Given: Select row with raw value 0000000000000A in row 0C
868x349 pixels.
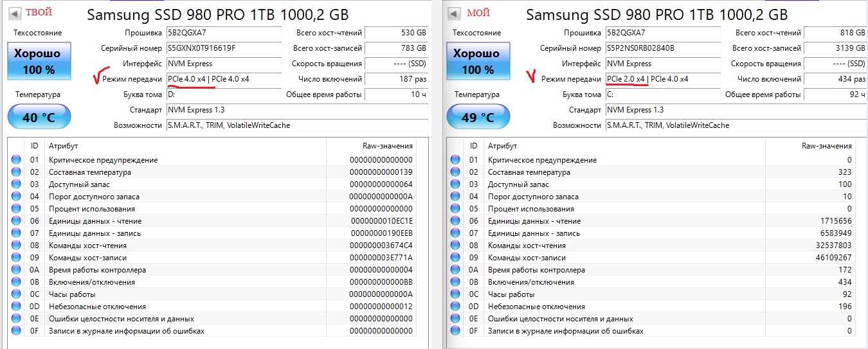Looking at the screenshot, I should pyautogui.click(x=212, y=294).
